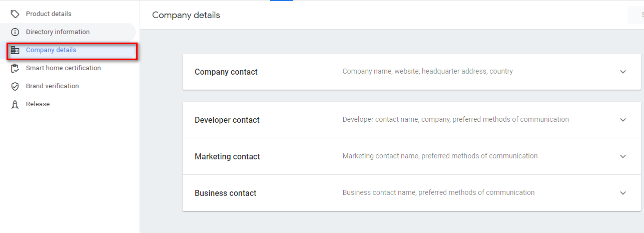This screenshot has height=233, width=644.
Task: Open Smart home certification page
Action: point(63,68)
